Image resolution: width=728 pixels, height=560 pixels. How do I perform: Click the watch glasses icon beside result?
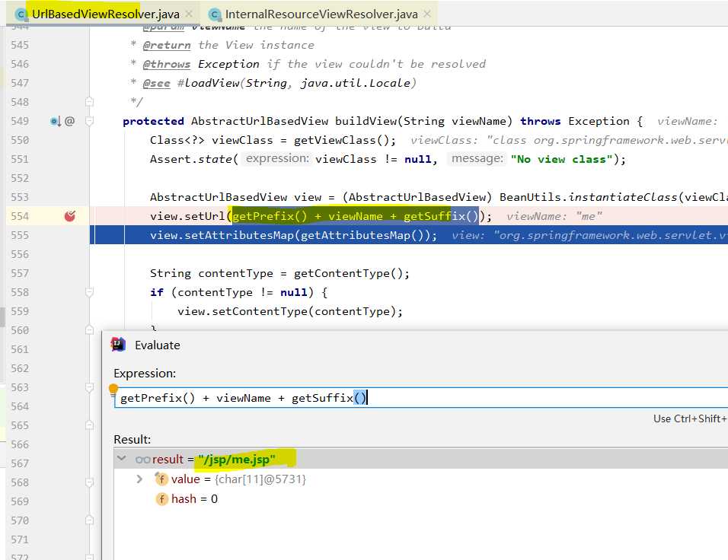(x=142, y=460)
